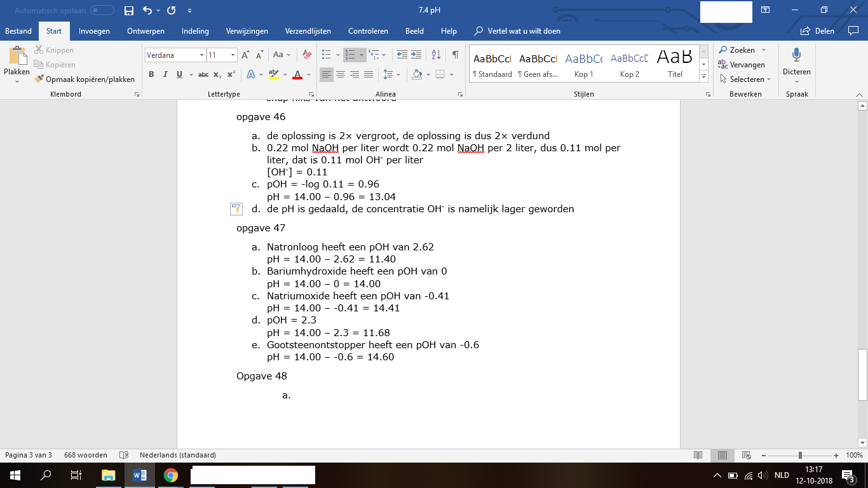Apply subscript formatting

pyautogui.click(x=217, y=74)
